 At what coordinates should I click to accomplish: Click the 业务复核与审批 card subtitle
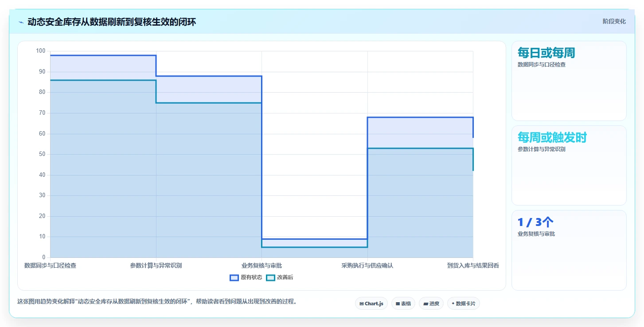536,234
